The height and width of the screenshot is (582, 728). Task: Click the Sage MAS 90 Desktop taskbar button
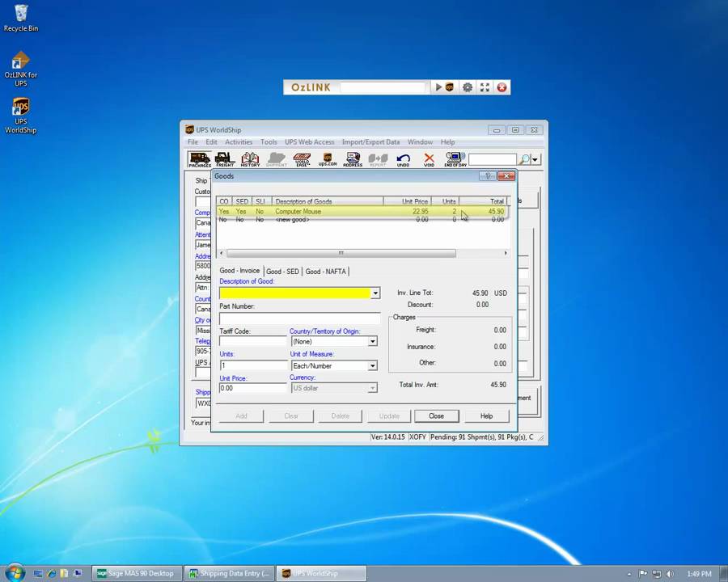136,574
